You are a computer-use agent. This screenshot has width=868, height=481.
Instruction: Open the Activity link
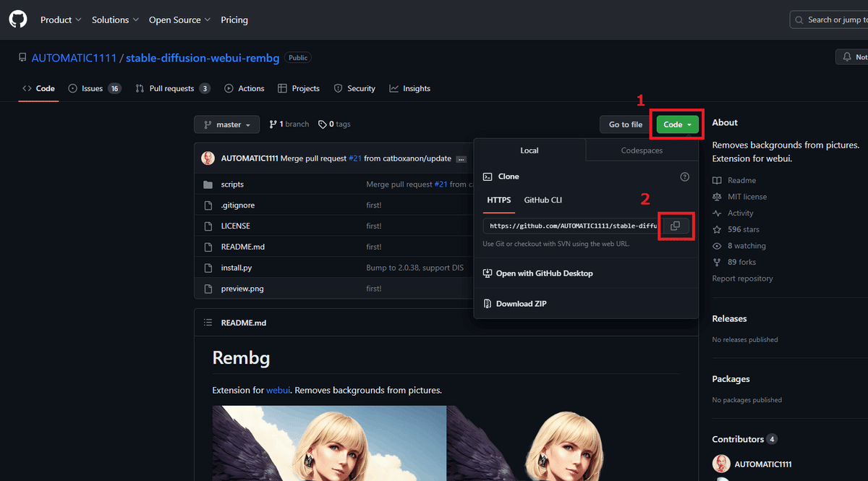(733, 213)
